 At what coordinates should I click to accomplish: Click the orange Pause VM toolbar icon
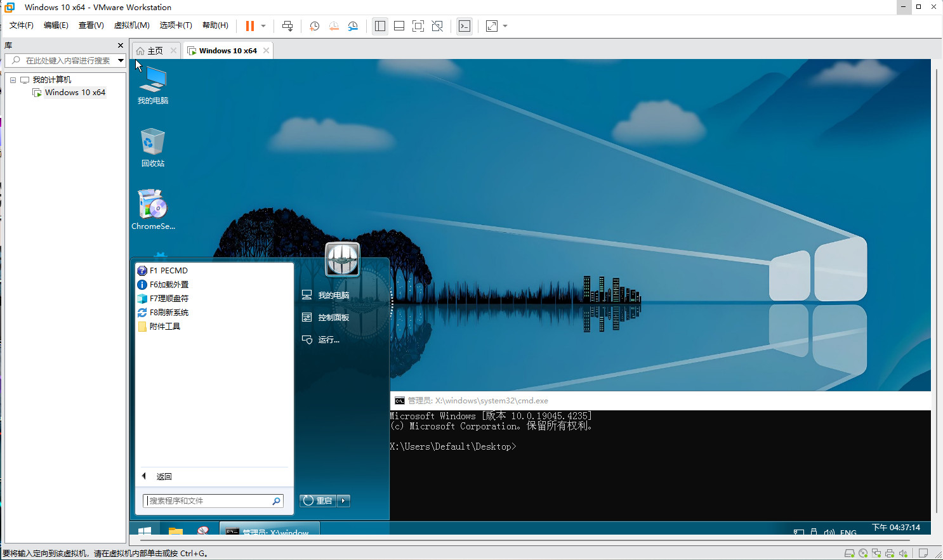coord(250,26)
